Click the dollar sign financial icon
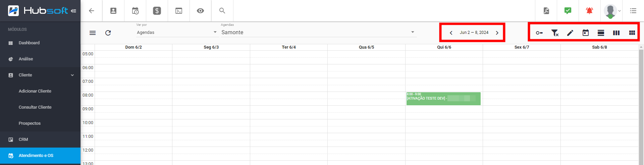 (157, 11)
